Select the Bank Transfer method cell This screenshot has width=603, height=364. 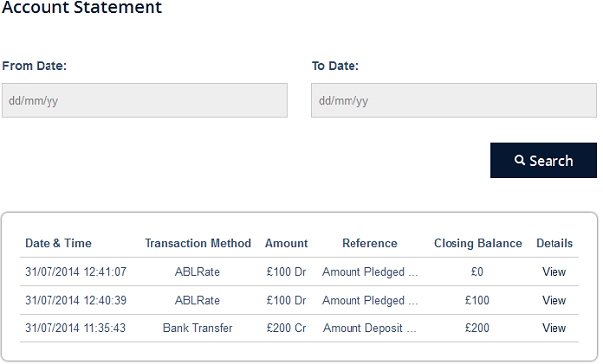pos(198,328)
